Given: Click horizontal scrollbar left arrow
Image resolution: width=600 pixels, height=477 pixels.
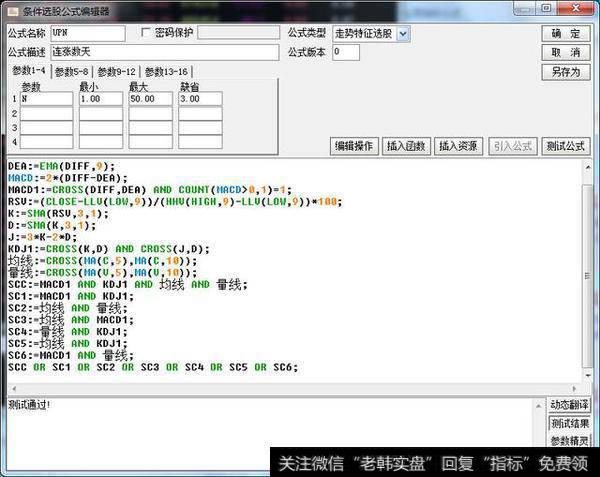Looking at the screenshot, I should tap(14, 389).
